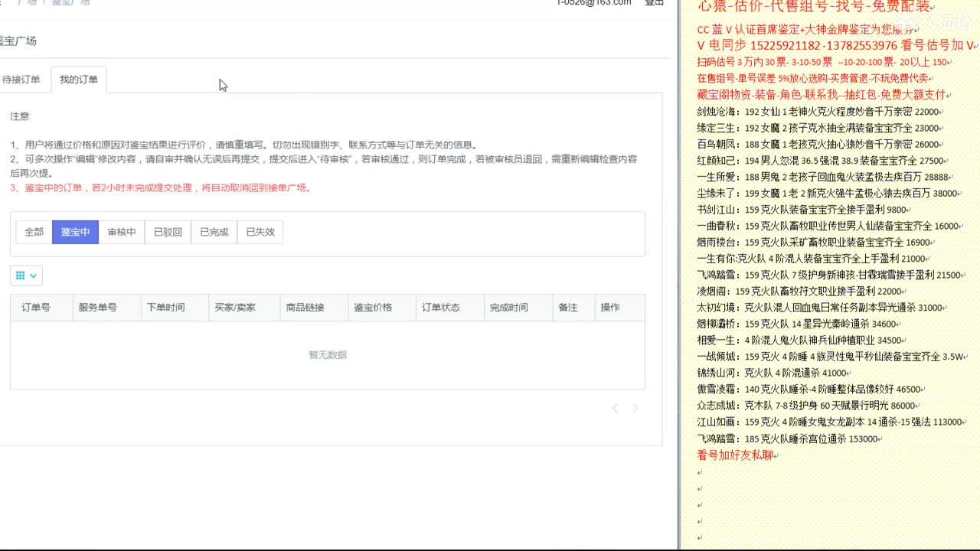Select the 鉴宝中 filter
980x551 pixels.
[x=75, y=232]
